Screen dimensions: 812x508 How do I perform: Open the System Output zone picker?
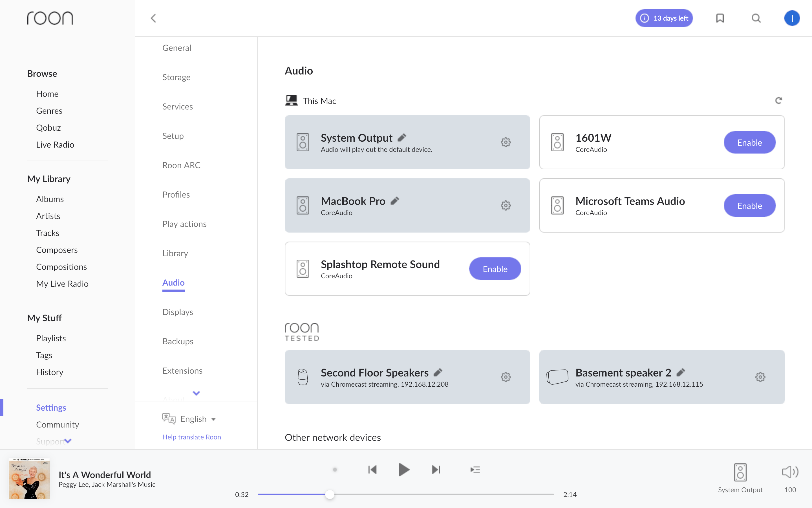(740, 478)
